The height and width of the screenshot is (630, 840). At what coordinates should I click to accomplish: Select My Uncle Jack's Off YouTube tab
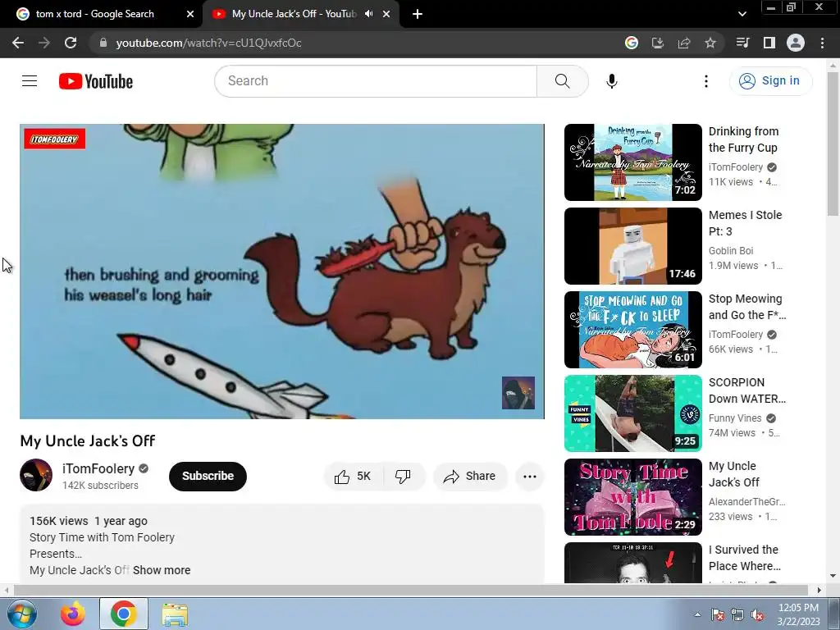[x=294, y=14]
